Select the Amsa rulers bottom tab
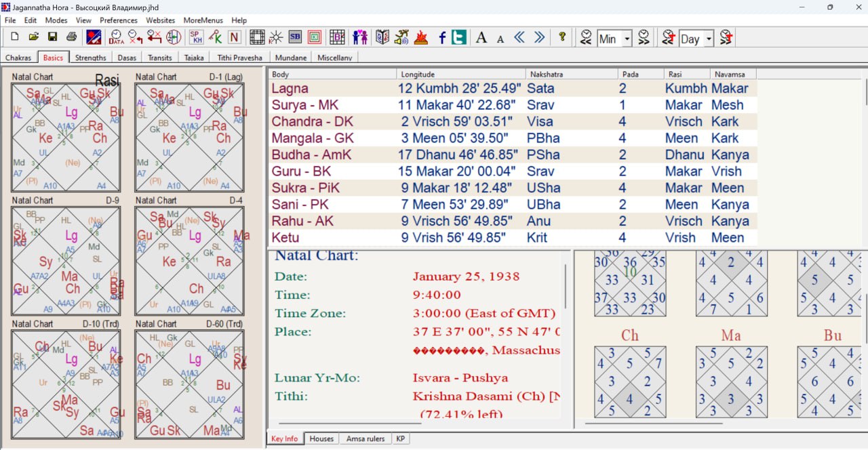This screenshot has height=450, width=868. click(366, 438)
